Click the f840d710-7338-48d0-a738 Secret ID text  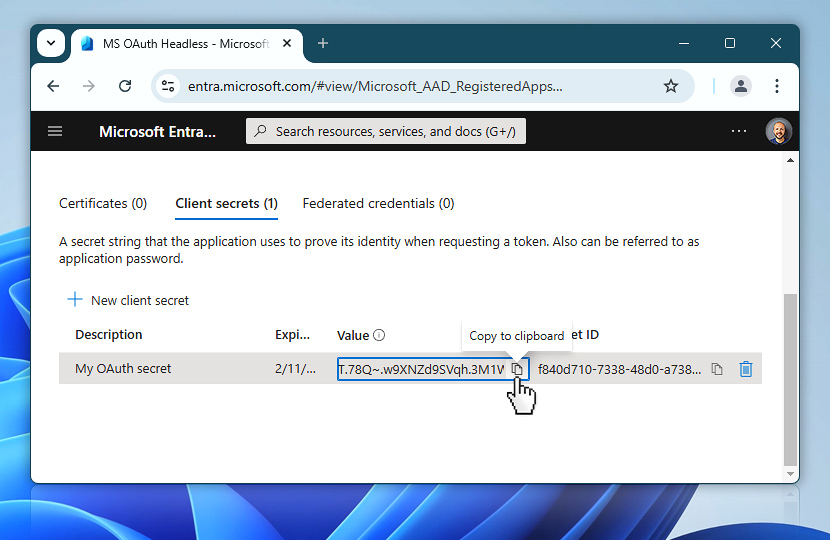coord(619,370)
